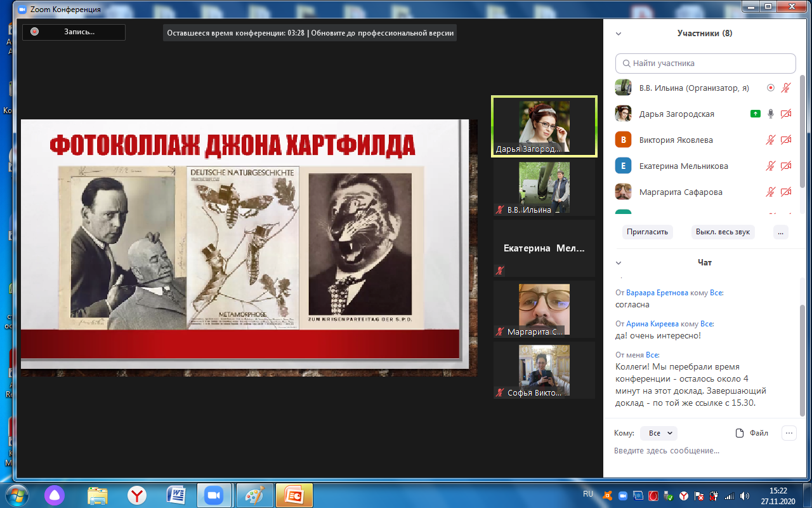Click Обновите до профессиональной версии link
This screenshot has width=812, height=508.
tap(382, 33)
